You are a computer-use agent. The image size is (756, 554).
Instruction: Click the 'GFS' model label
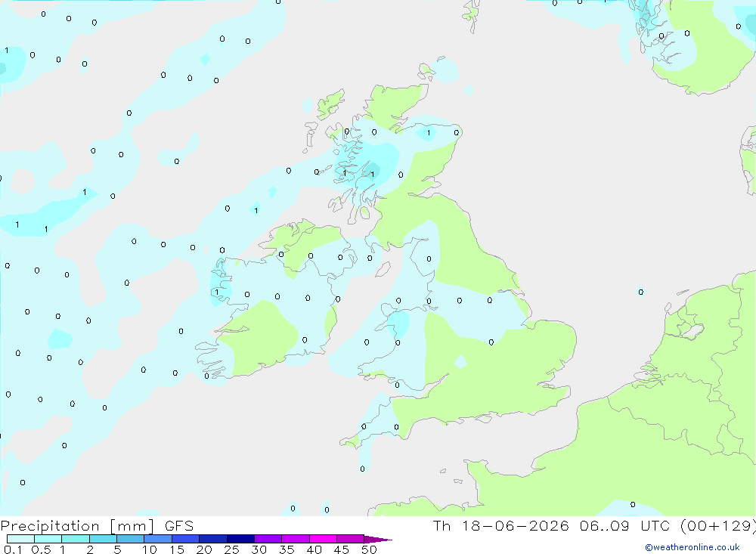coord(179,526)
